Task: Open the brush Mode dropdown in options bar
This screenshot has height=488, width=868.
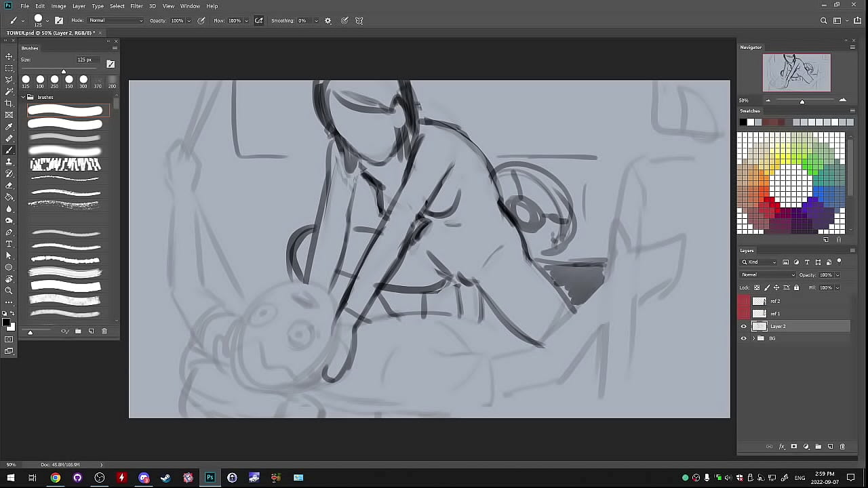Action: [115, 21]
